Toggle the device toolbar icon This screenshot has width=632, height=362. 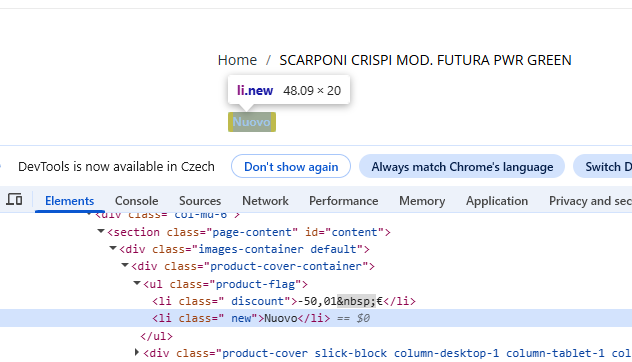(15, 200)
